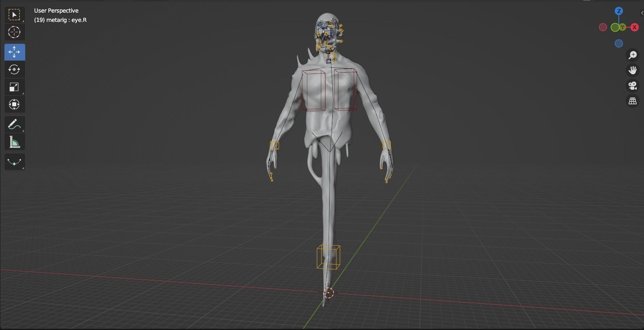This screenshot has width=644, height=330.
Task: Choose the Move tool
Action: pyautogui.click(x=14, y=52)
